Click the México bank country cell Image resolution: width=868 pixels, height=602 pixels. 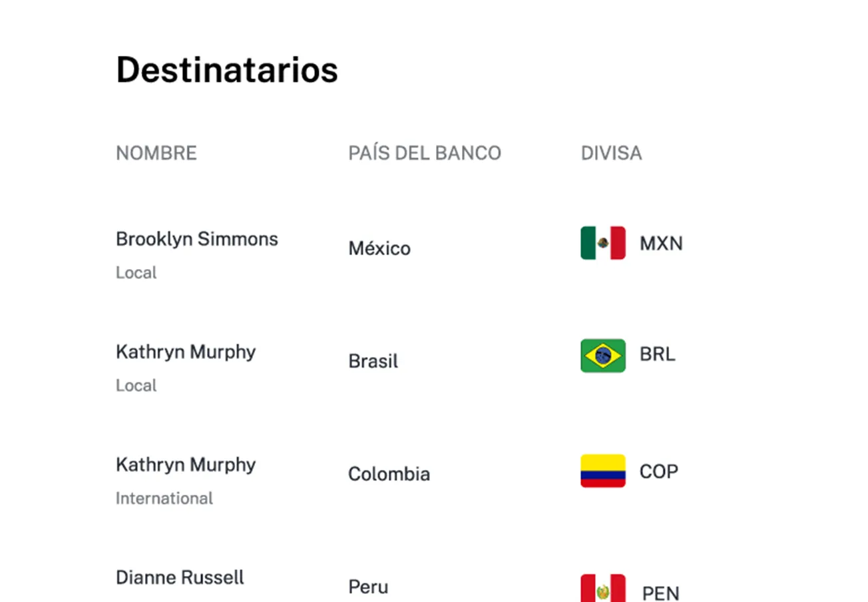[379, 249]
